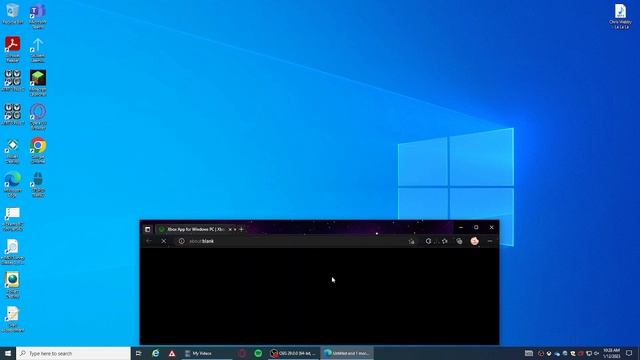This screenshot has height=360, width=640.
Task: Open the Edge profile avatar
Action: (x=474, y=241)
